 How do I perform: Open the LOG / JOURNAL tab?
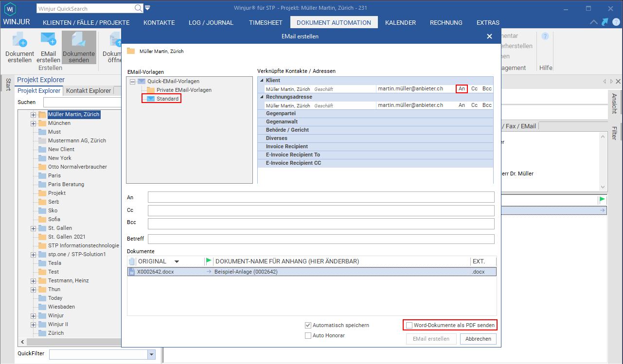[x=211, y=22]
